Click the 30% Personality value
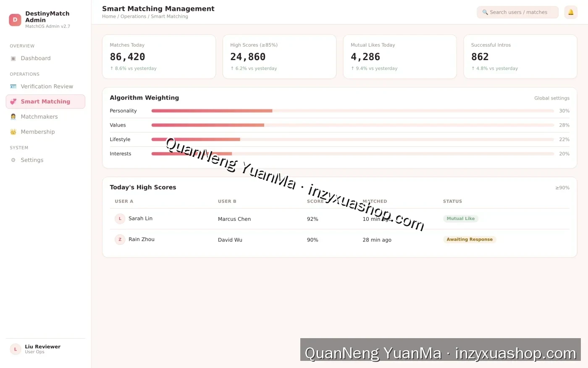This screenshot has height=368, width=588. point(564,111)
